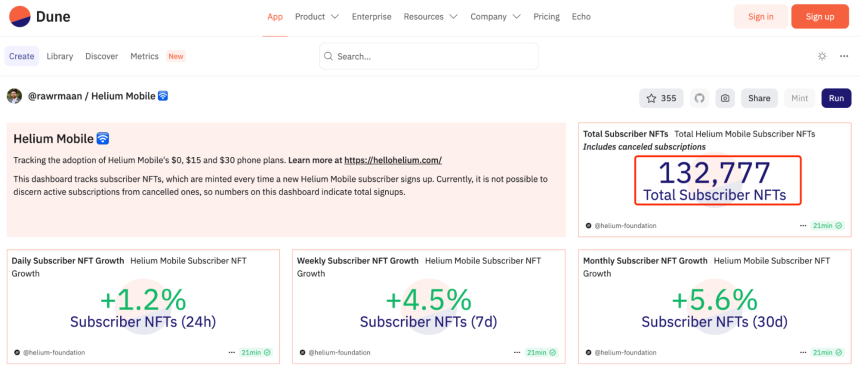Open the Echo menu item
860x372 pixels.
click(581, 16)
